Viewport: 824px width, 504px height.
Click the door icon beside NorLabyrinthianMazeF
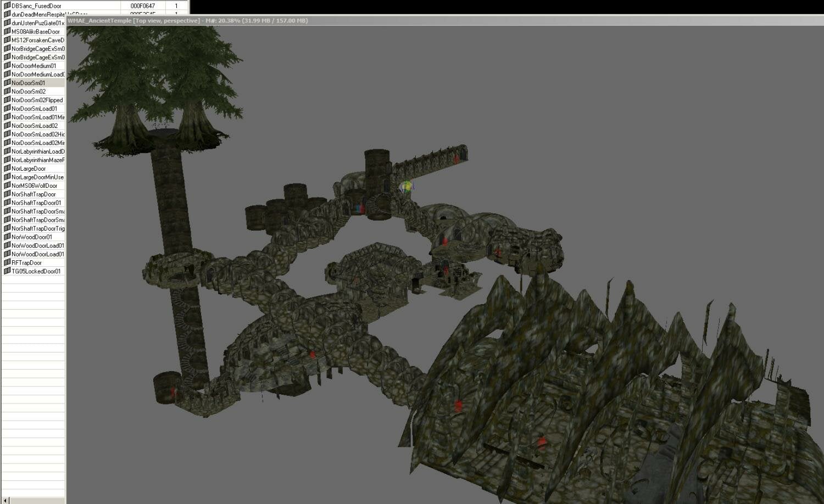pos(7,160)
